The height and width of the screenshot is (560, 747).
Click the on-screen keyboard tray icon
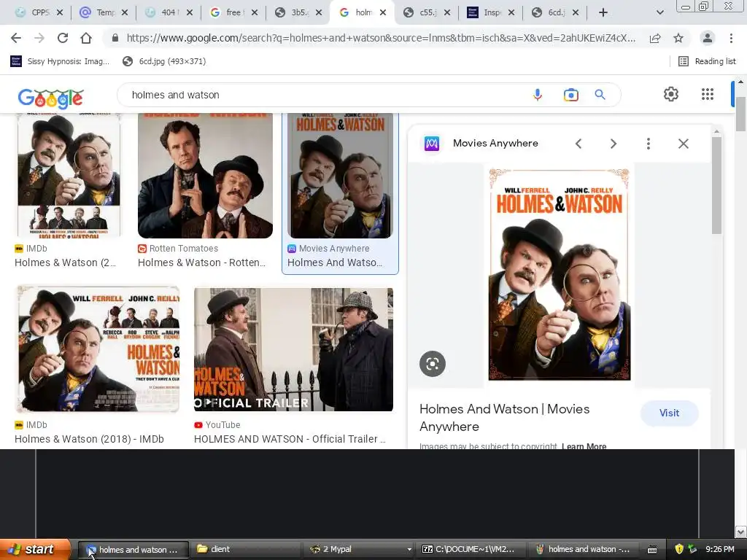click(x=652, y=550)
